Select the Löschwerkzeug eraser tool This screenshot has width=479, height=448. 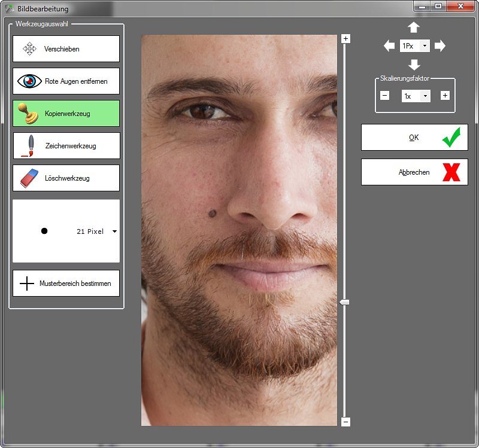tap(66, 178)
